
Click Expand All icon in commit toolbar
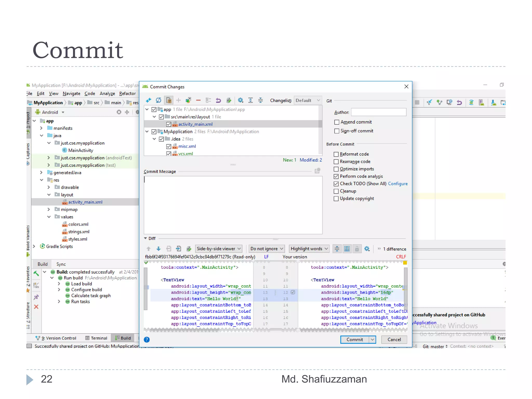point(250,100)
